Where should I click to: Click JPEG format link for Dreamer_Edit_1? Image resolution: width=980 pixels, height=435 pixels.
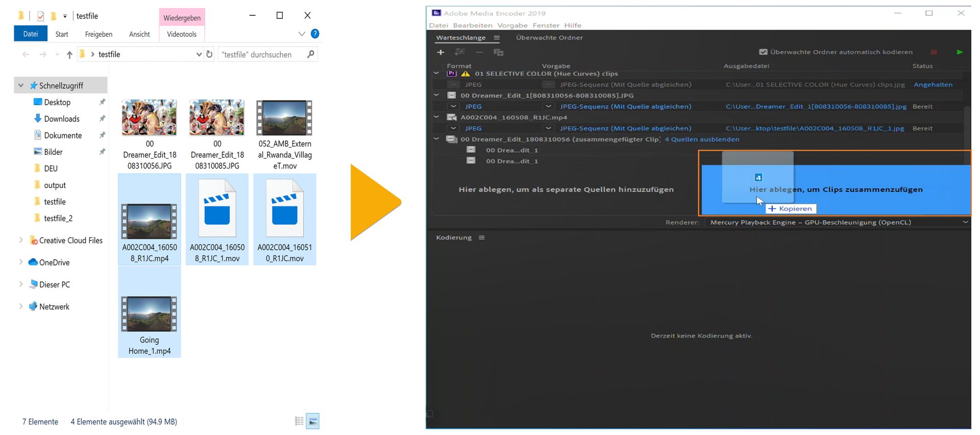click(x=473, y=106)
